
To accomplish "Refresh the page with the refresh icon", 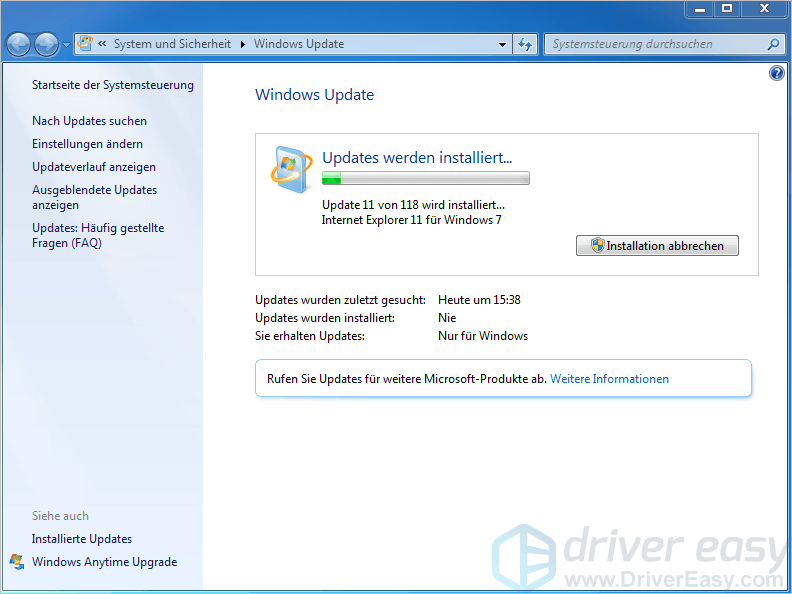I will click(x=525, y=44).
